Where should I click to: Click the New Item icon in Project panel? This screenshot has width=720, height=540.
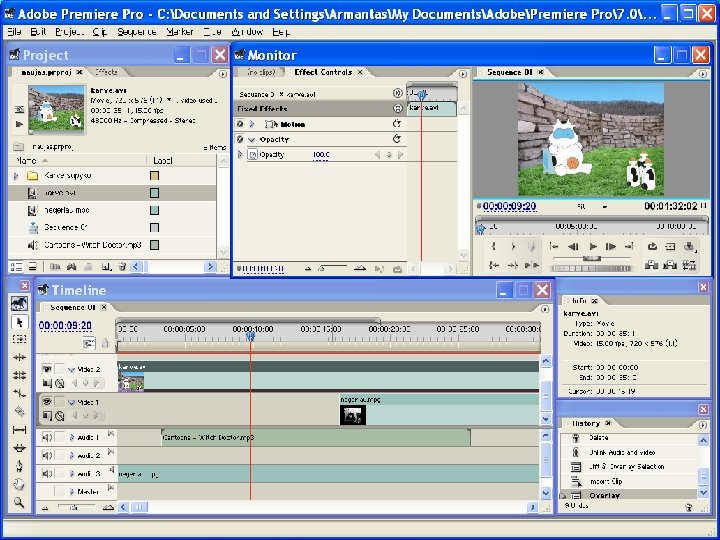106,267
